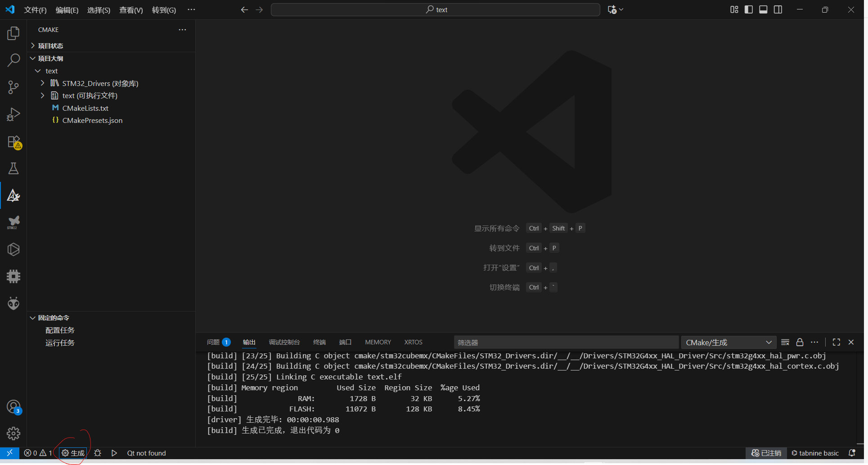The image size is (868, 465).
Task: Click the 生成 build button in status bar
Action: (73, 453)
